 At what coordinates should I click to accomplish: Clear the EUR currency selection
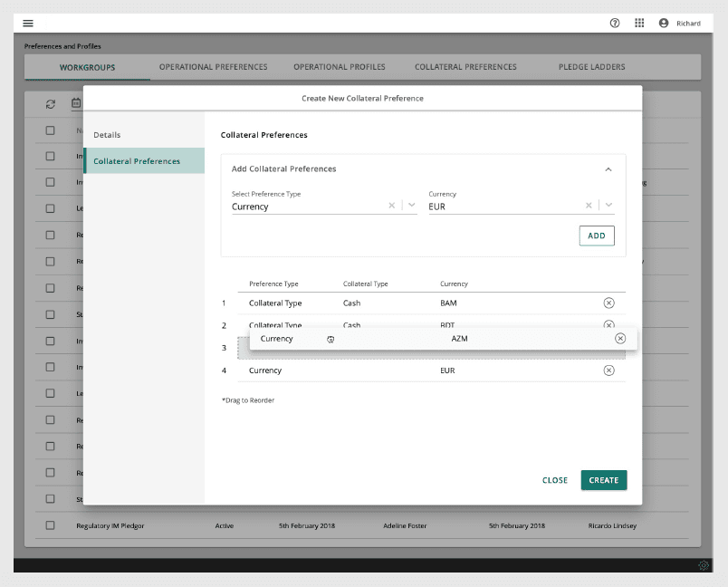(589, 206)
